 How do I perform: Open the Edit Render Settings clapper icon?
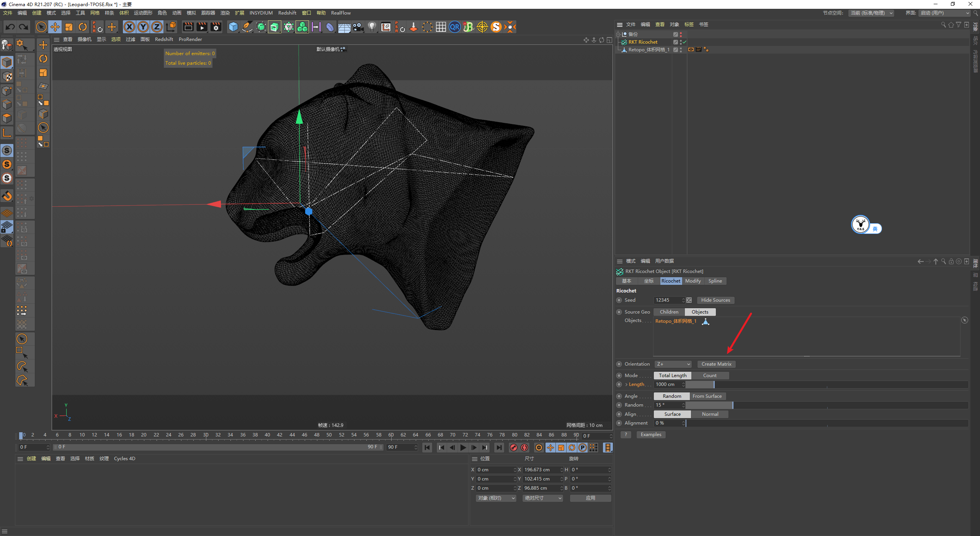[216, 27]
